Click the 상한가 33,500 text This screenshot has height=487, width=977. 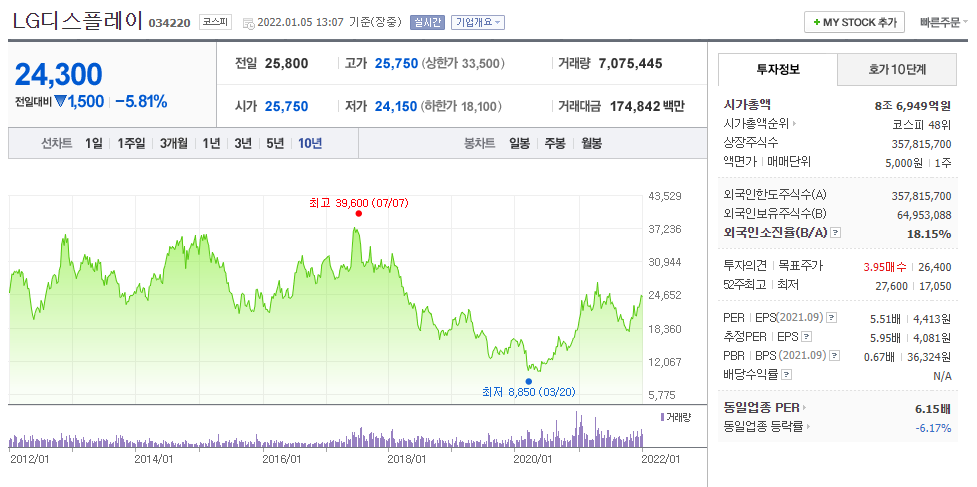coord(463,63)
